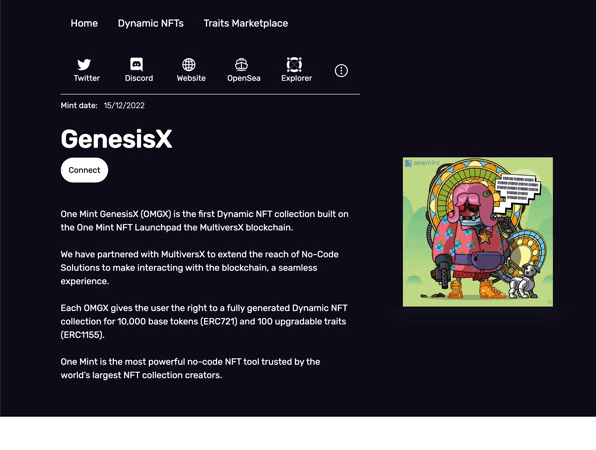Screen dimensions: 596x450
Task: Click the onemint logo on artwork
Action: pos(422,163)
